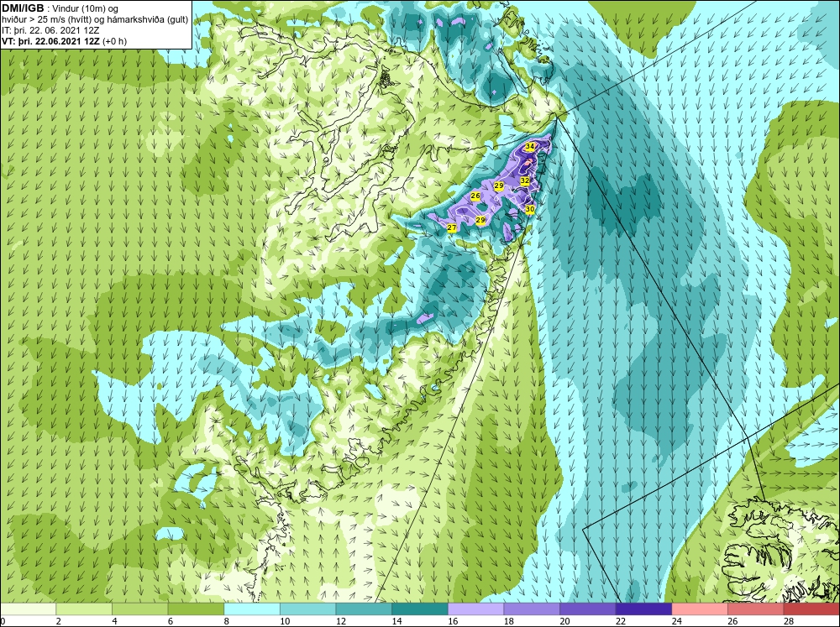Click the '8' scale label
The image size is (840, 627).
(x=226, y=621)
